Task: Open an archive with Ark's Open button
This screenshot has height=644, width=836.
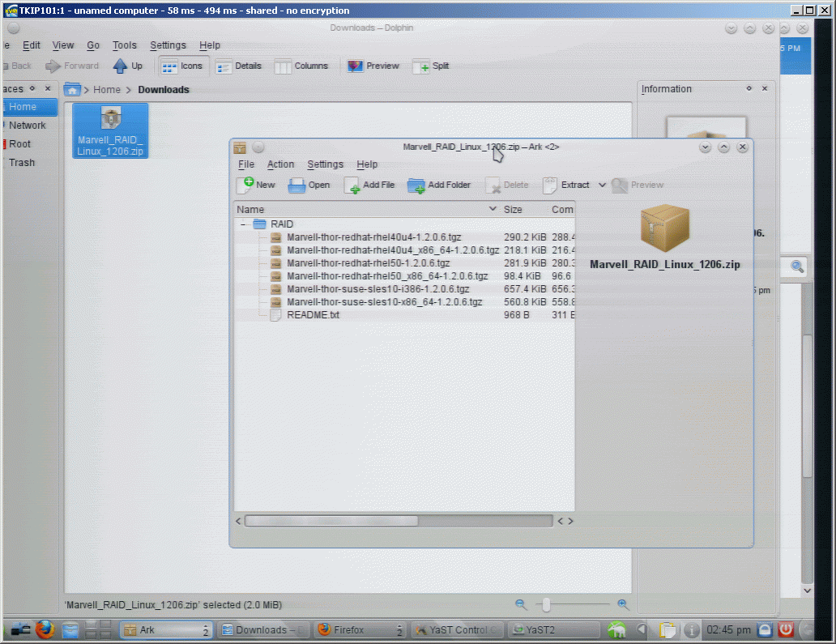Action: [x=309, y=185]
